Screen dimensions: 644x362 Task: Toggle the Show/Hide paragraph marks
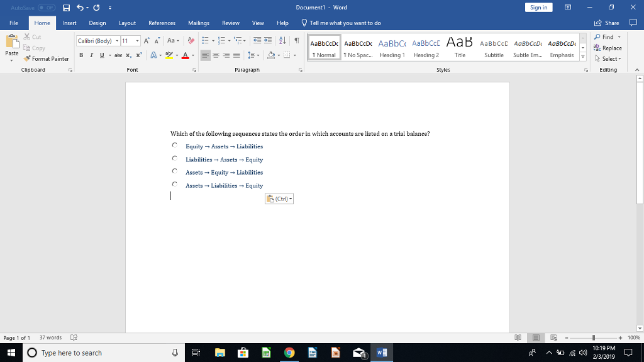297,40
